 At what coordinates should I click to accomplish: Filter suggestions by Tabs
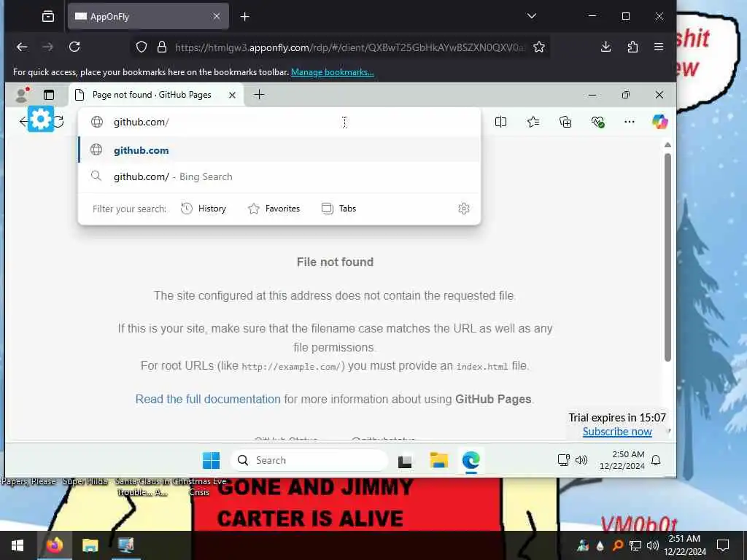coord(338,209)
